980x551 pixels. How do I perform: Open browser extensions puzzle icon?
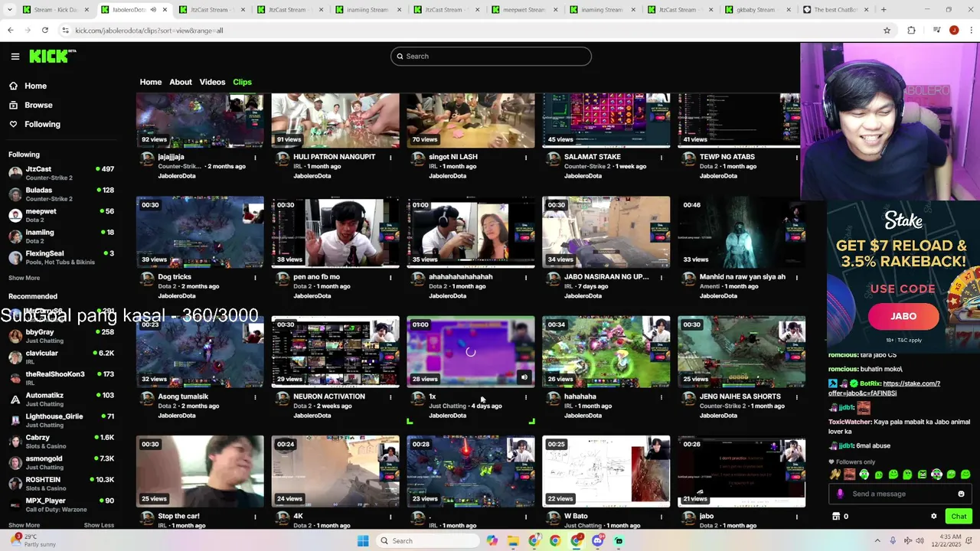911,30
